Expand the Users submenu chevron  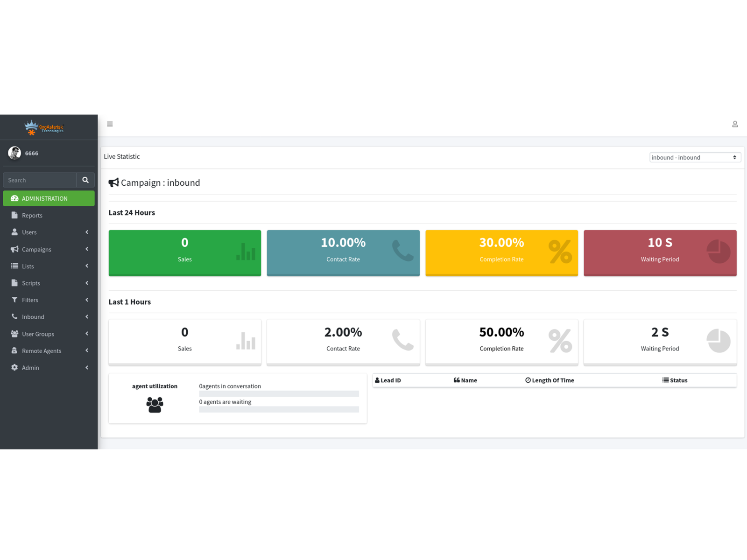pos(87,232)
